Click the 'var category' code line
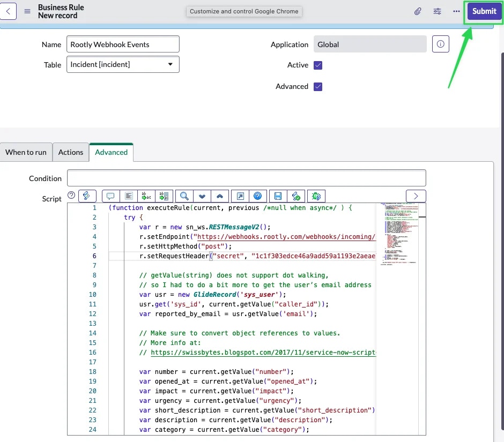This screenshot has height=442, width=504. click(224, 430)
